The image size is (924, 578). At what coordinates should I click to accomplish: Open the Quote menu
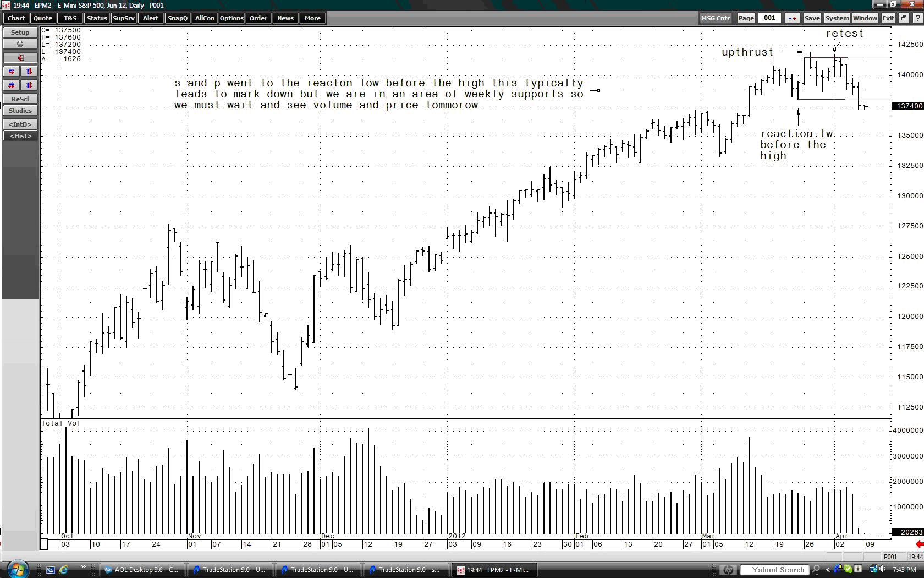coord(43,18)
